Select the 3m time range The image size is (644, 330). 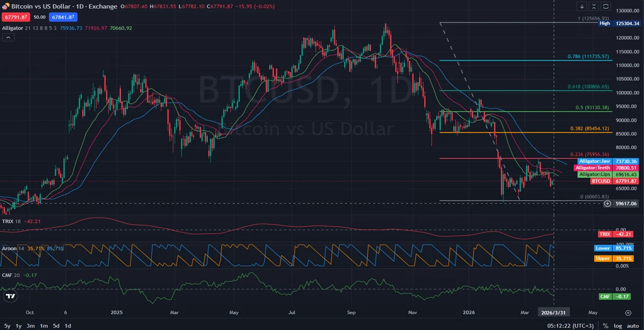point(31,326)
